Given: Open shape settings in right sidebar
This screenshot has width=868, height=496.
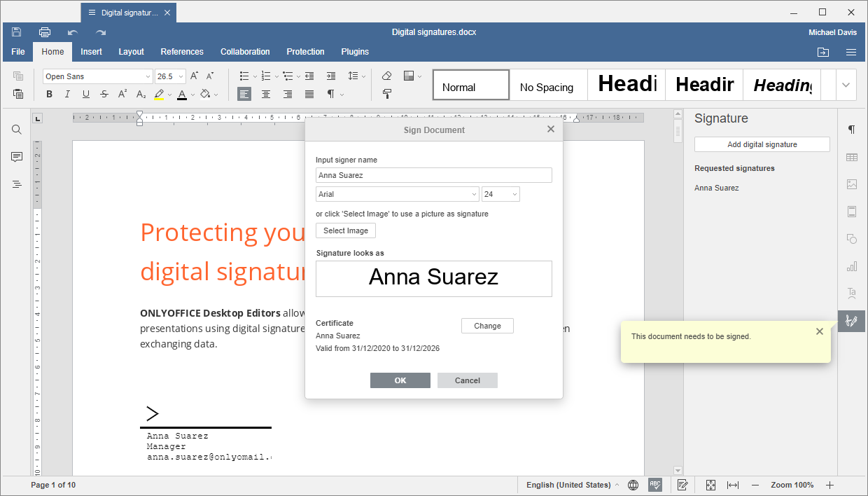Looking at the screenshot, I should click(x=852, y=239).
